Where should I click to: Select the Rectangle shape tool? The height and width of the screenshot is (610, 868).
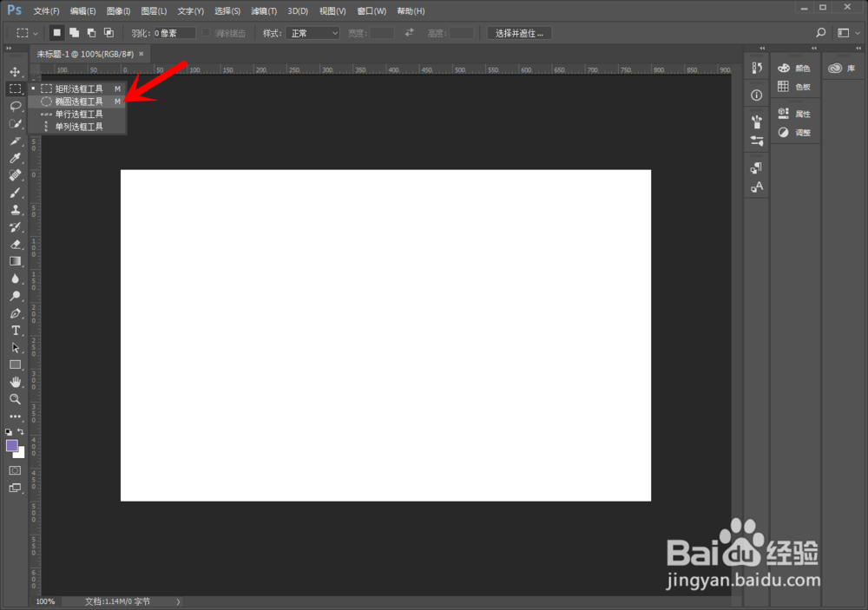[x=15, y=364]
